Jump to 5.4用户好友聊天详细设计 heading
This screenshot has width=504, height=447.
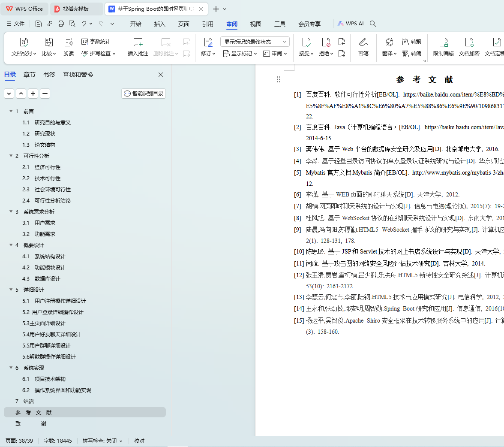(x=52, y=334)
